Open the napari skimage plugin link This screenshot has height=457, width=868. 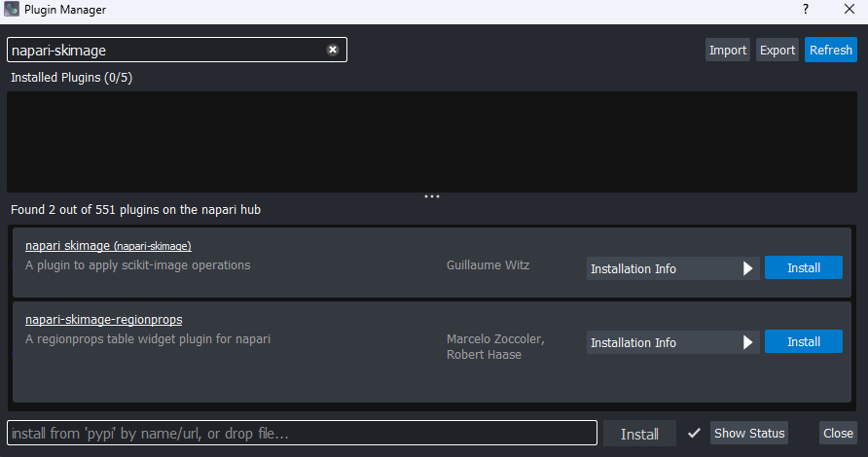click(109, 246)
